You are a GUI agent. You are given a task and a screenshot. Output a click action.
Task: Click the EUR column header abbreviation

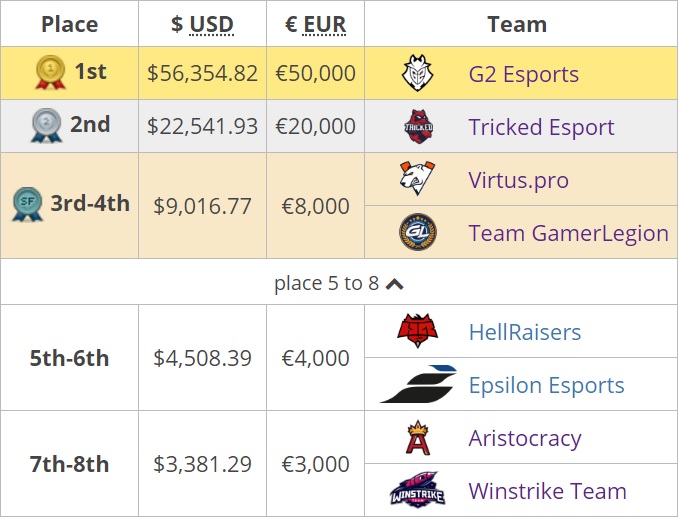click(325, 24)
